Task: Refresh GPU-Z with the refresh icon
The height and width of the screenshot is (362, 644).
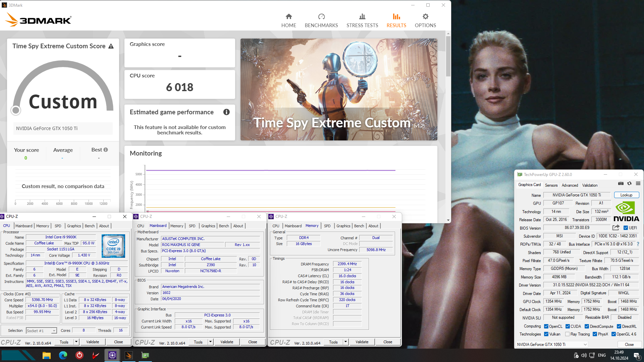Action: 629,183
